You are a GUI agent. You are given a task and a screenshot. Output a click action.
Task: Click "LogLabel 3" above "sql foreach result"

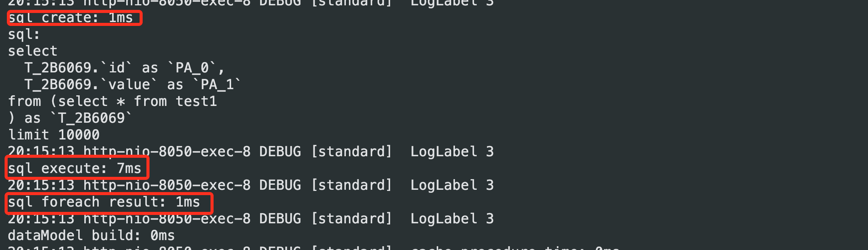452,185
